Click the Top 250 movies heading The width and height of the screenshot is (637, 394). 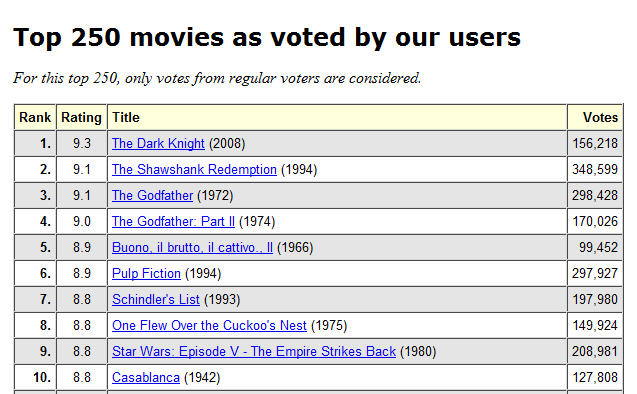pos(267,38)
